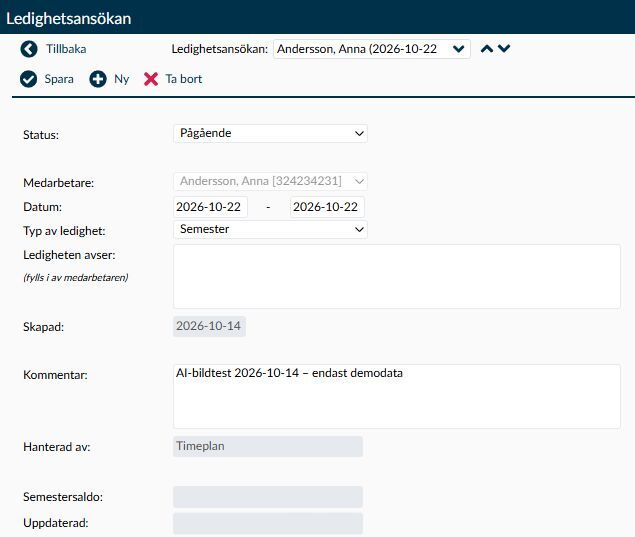Click the (fylls i av medarbetaren) note

click(x=76, y=277)
